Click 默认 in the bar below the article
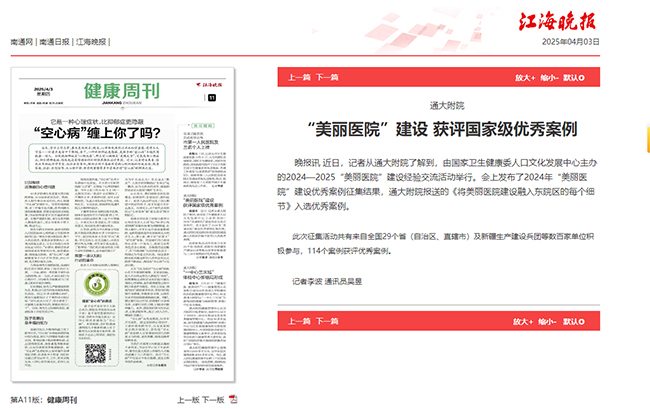The width and height of the screenshot is (650, 409). pos(574,322)
